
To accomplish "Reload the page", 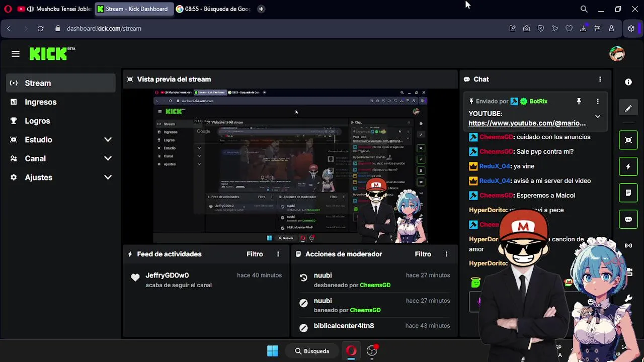I will point(40,29).
